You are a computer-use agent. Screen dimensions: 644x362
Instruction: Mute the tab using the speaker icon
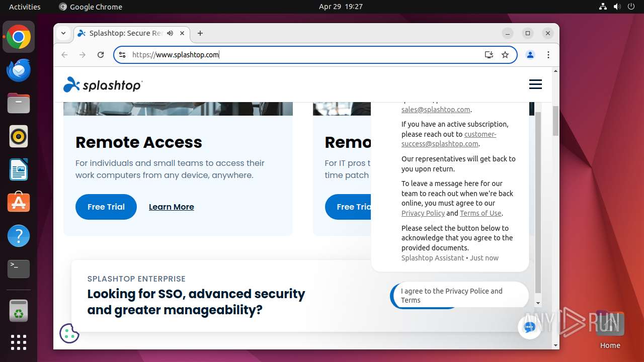[x=170, y=33]
